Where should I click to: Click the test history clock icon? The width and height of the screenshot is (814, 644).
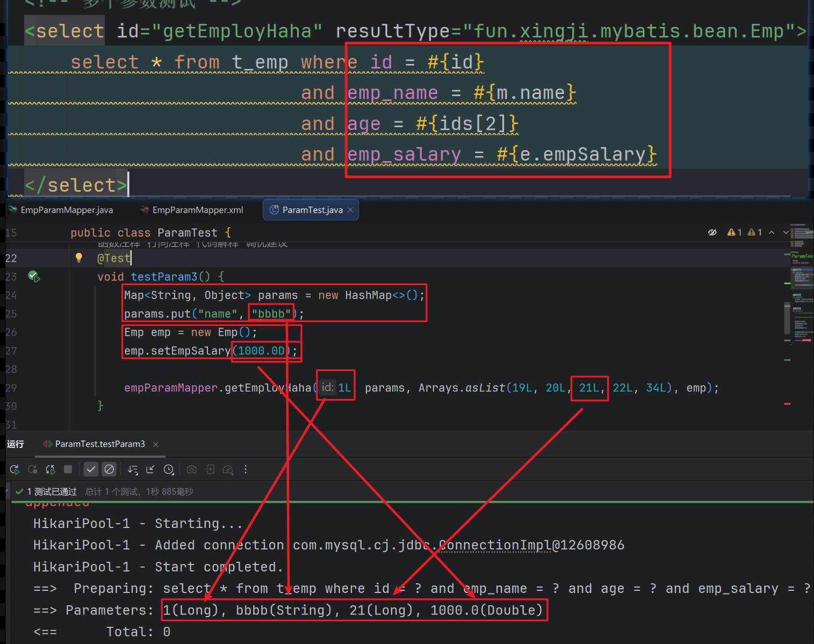click(169, 469)
